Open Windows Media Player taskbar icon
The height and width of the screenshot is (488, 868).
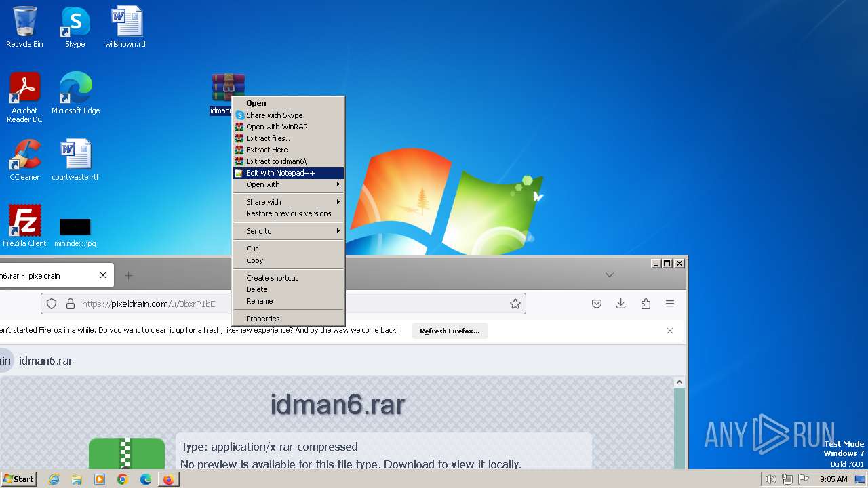coord(100,479)
